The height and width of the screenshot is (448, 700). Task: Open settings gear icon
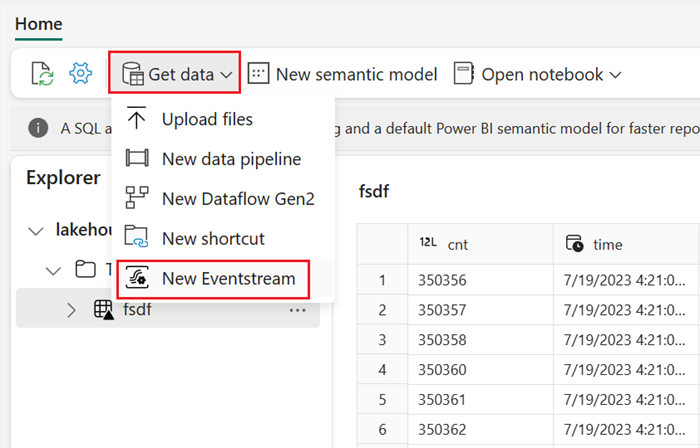pyautogui.click(x=81, y=74)
